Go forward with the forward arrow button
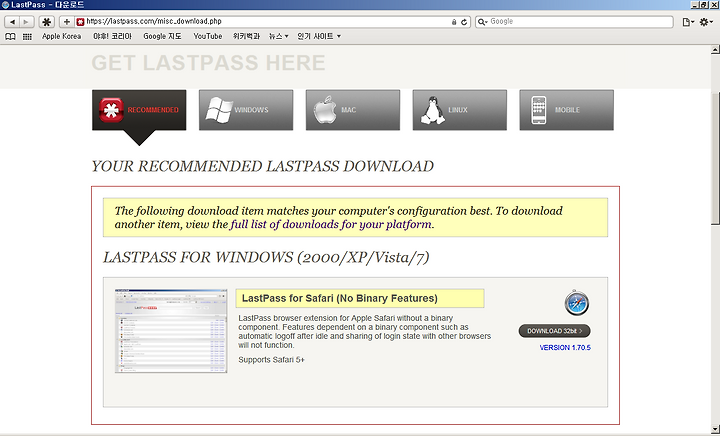Screen dimensions: 720x436 pos(26,22)
